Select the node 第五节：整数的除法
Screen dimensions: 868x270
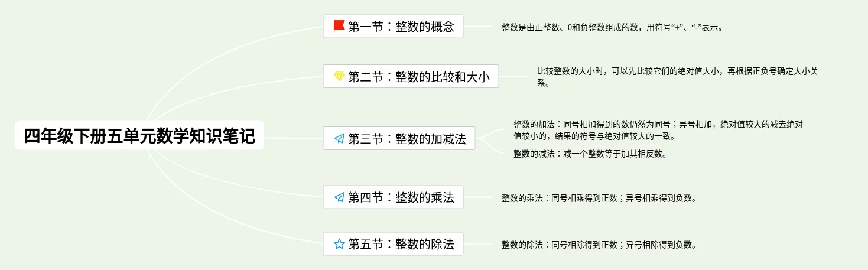(x=393, y=243)
